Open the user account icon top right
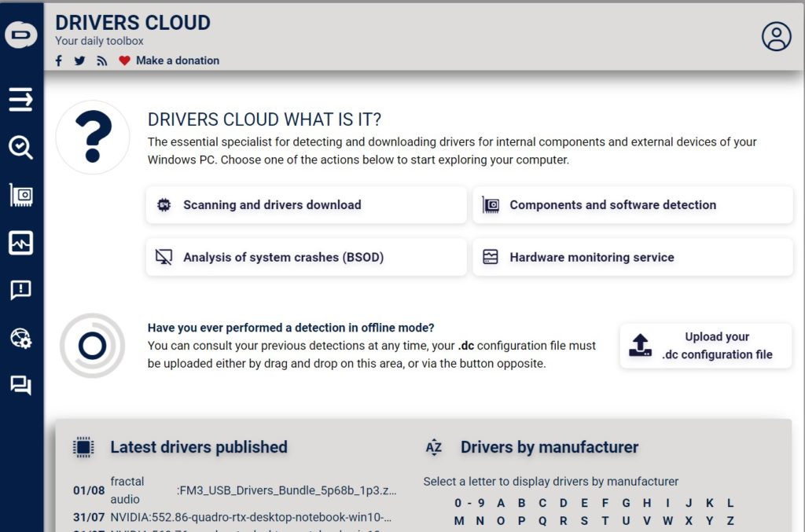Viewport: 805px width, 532px height. tap(776, 36)
